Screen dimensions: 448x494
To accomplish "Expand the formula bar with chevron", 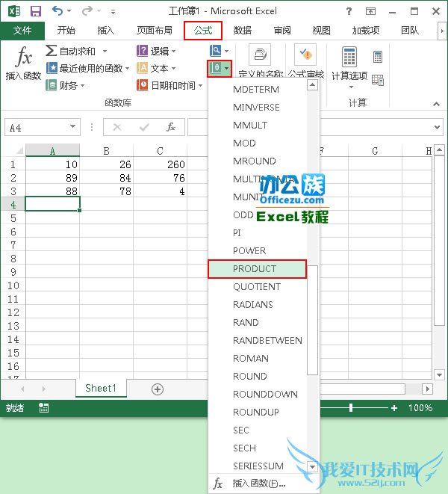I will pos(437,127).
